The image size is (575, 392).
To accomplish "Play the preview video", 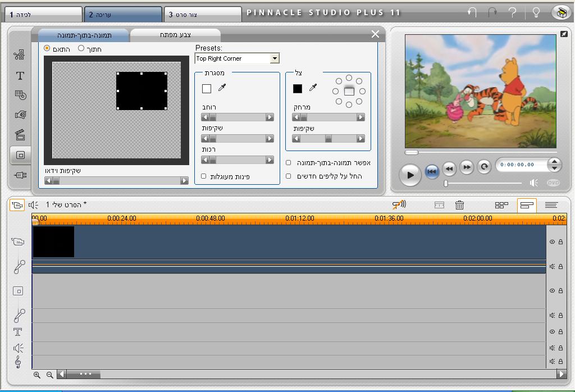I will pos(409,175).
